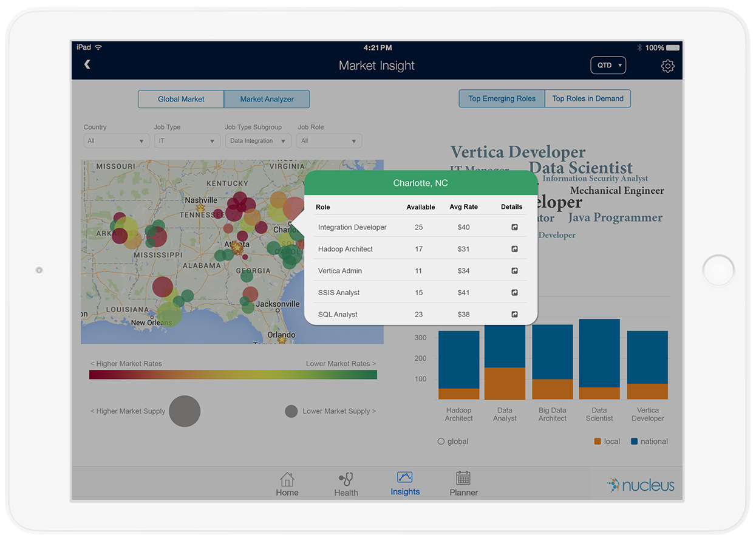
Task: Open details icon for SQL Analyst
Action: 514,315
